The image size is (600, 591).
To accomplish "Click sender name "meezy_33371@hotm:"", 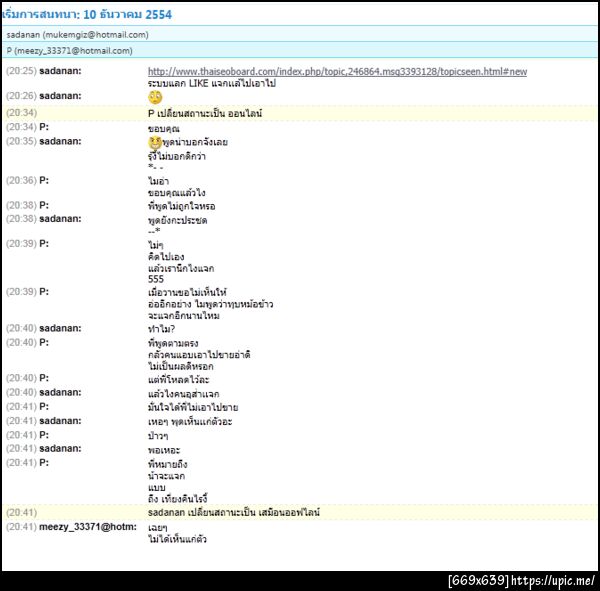I will tap(88, 527).
